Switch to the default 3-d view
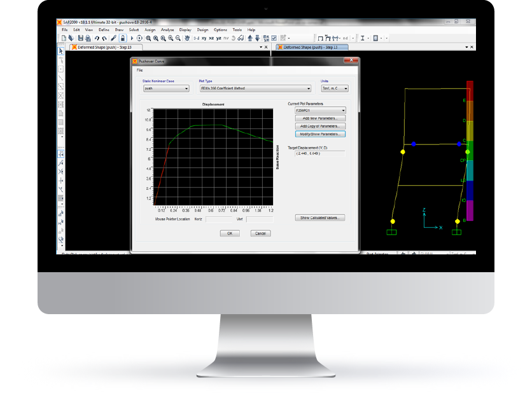 tap(197, 38)
